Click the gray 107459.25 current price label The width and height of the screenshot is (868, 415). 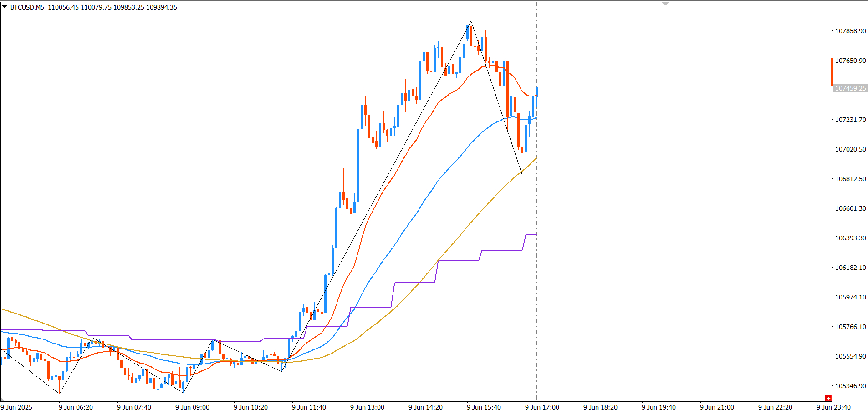pyautogui.click(x=850, y=89)
